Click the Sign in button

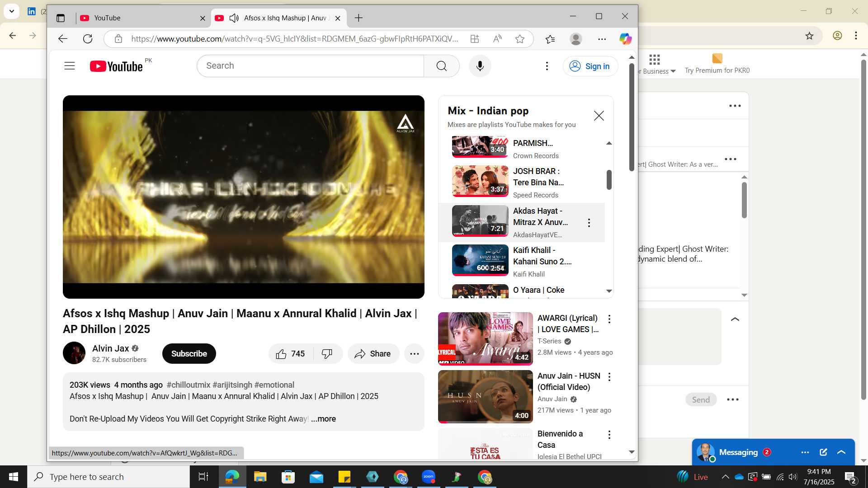point(590,66)
